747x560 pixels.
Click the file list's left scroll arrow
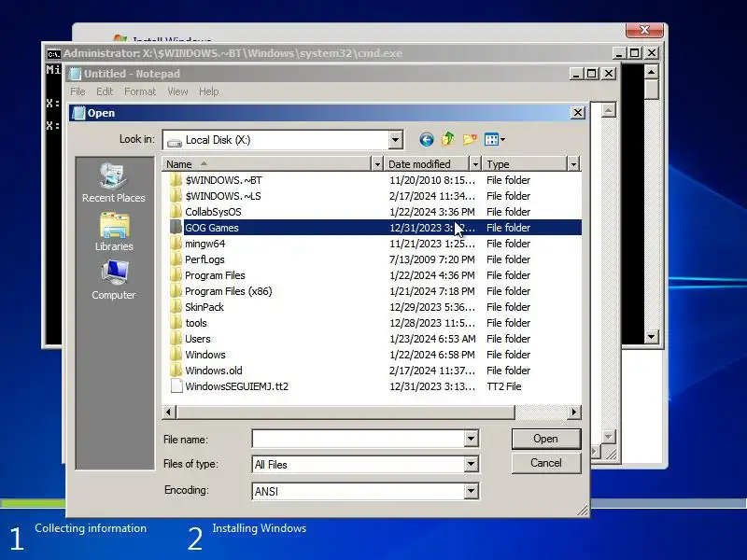[x=169, y=412]
